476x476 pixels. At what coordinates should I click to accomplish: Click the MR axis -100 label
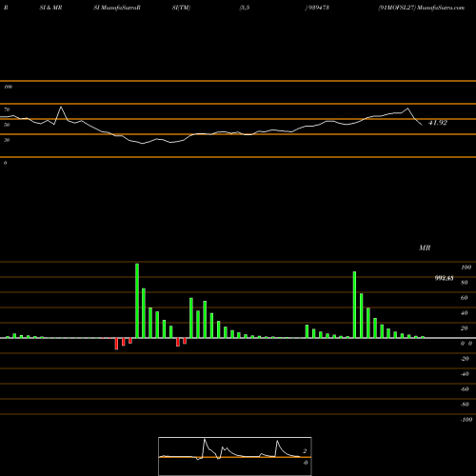[466, 420]
